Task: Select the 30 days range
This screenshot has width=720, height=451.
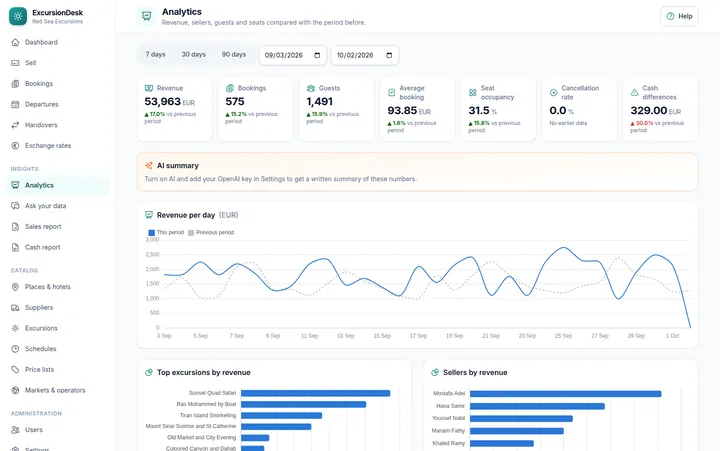Action: point(193,54)
